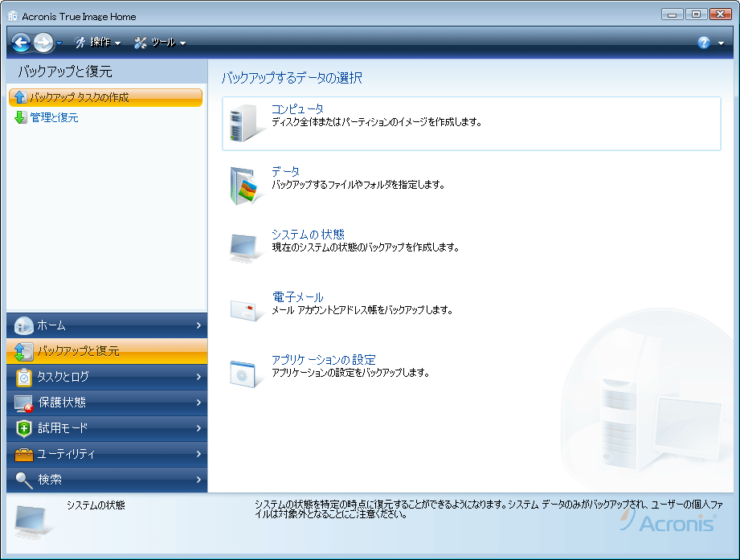Expand the 保護状態 chevron arrow
Image resolution: width=740 pixels, height=560 pixels.
click(x=198, y=403)
